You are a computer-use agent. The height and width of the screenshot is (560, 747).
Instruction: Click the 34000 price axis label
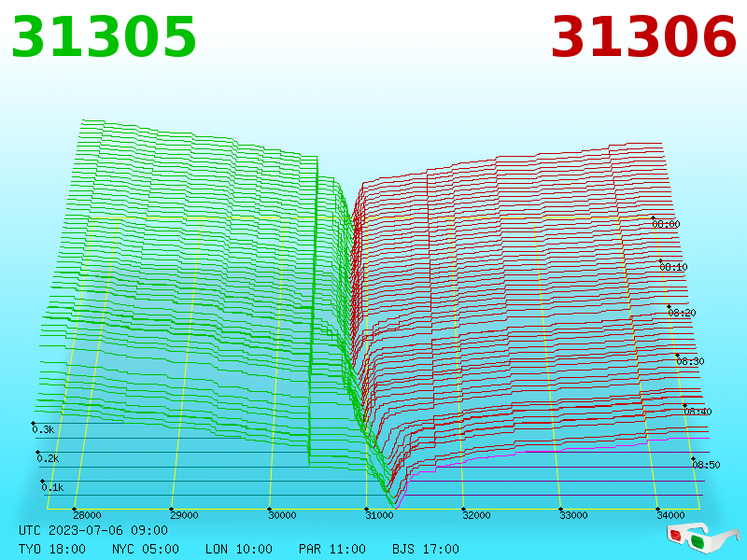[x=670, y=515]
